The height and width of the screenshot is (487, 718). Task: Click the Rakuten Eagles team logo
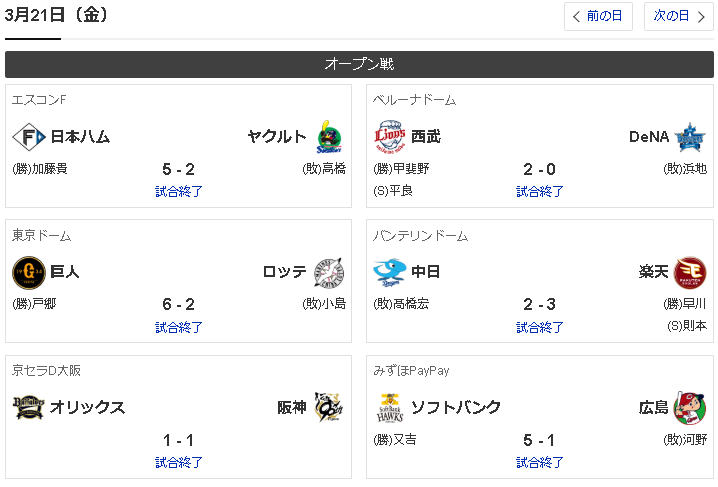pos(691,271)
